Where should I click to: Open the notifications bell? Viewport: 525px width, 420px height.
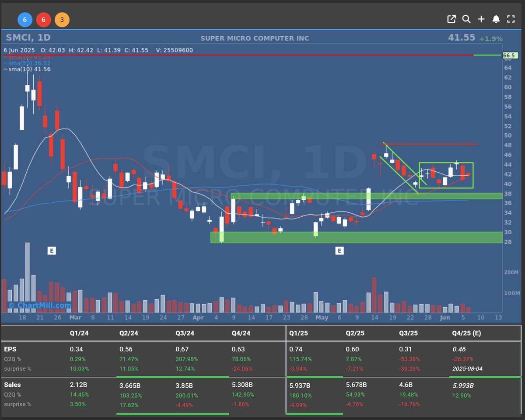pyautogui.click(x=496, y=19)
